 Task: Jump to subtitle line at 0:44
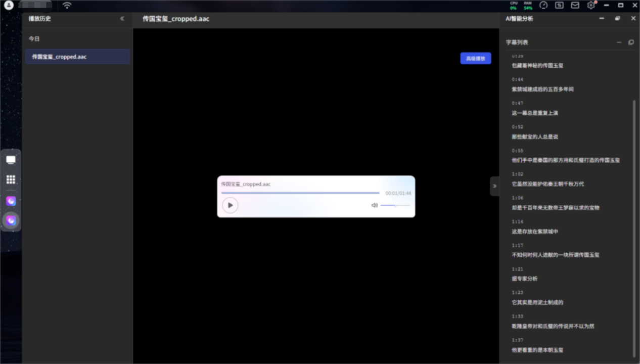click(x=542, y=89)
